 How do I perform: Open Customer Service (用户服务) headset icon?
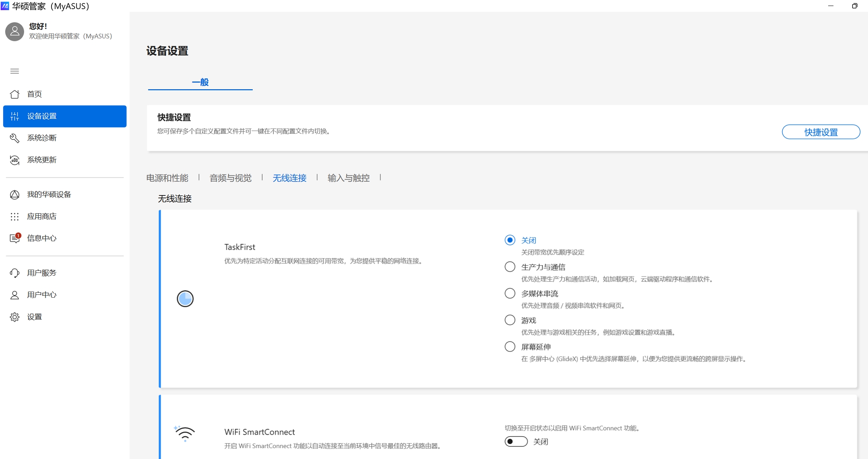tap(15, 273)
